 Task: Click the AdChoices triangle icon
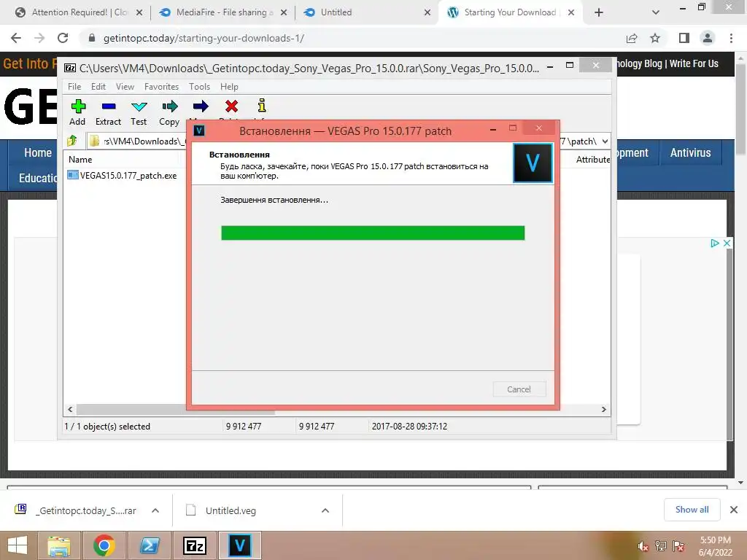point(715,243)
